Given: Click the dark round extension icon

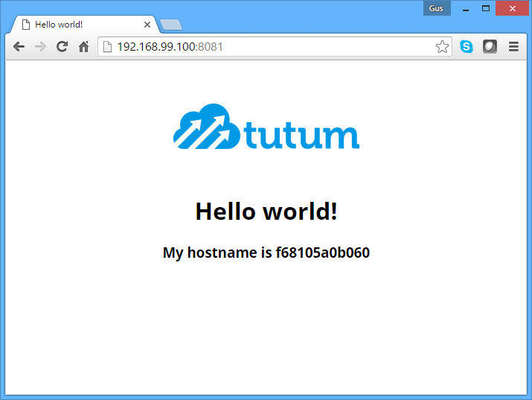Looking at the screenshot, I should point(490,47).
